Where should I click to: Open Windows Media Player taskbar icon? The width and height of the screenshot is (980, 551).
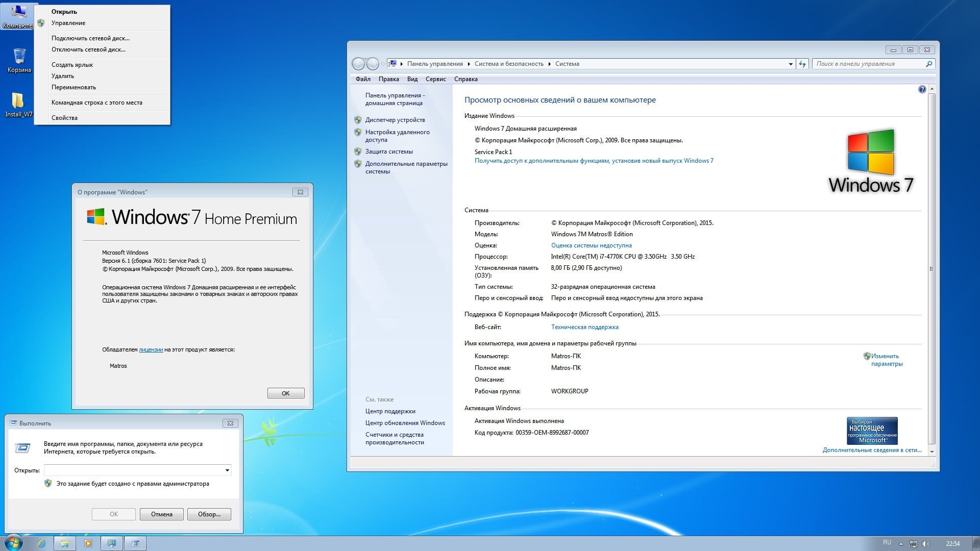pyautogui.click(x=88, y=543)
